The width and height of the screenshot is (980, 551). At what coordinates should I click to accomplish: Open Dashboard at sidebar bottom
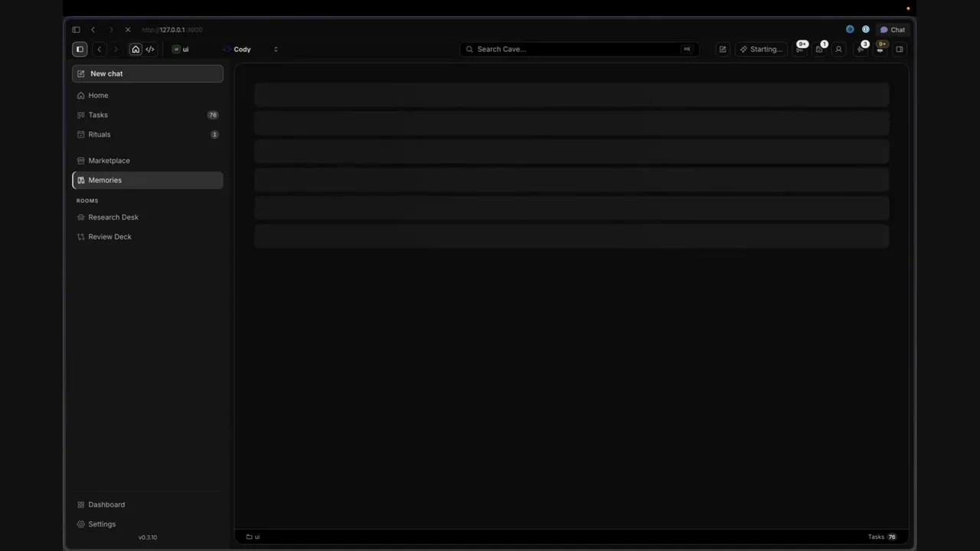148,505
